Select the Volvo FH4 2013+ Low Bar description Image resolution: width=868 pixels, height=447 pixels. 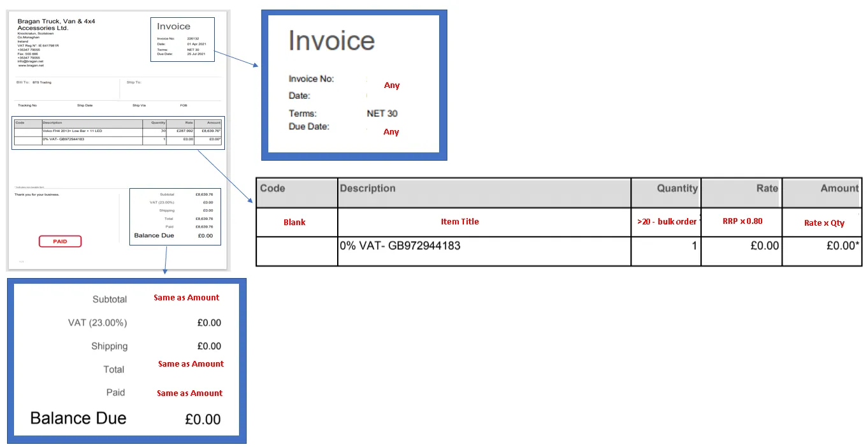click(x=72, y=131)
